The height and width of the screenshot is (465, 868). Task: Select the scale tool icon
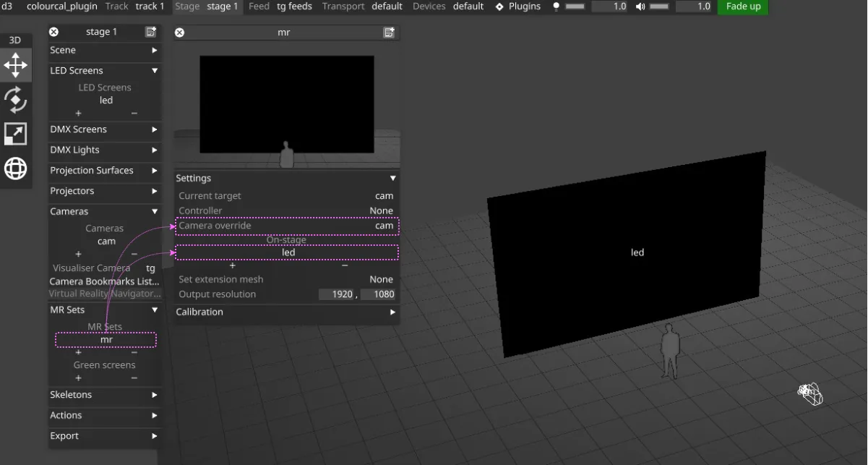15,134
